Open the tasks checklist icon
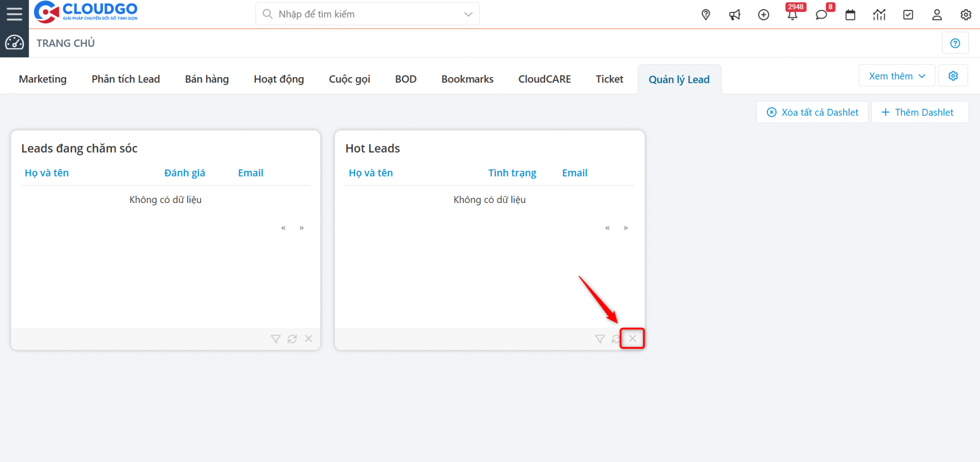Viewport: 980px width, 462px height. point(908,15)
